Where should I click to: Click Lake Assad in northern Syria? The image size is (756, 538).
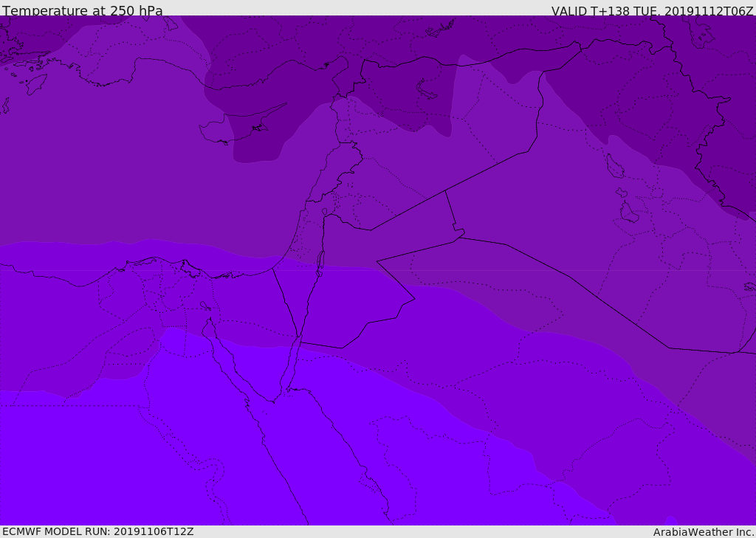tap(427, 89)
